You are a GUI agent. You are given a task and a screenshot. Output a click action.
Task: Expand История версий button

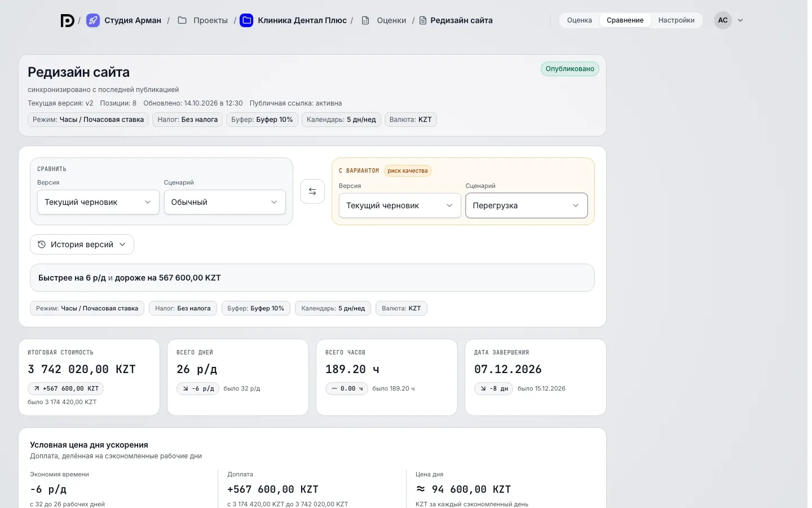(x=82, y=244)
